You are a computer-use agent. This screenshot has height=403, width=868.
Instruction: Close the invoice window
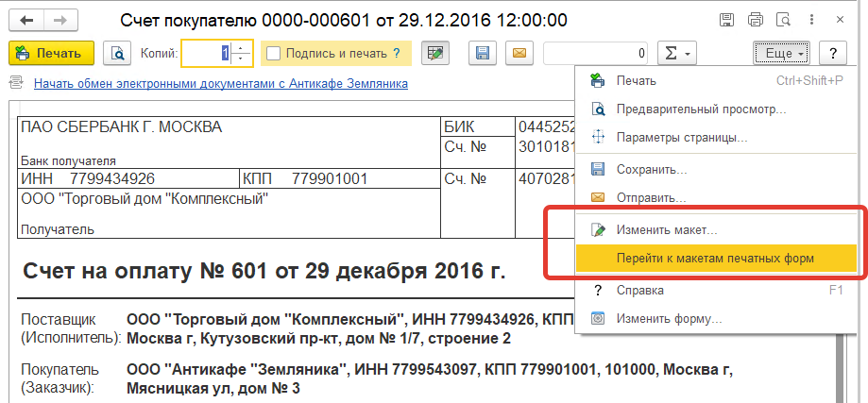click(x=840, y=21)
